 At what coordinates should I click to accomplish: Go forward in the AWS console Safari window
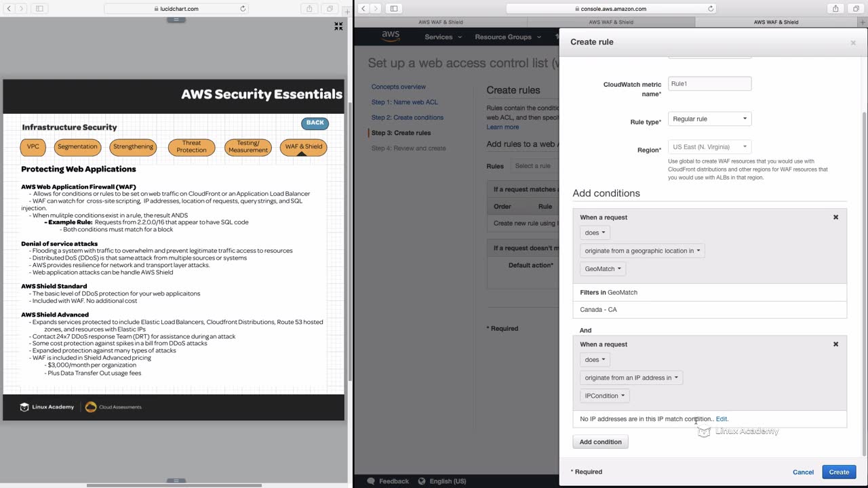[x=376, y=9]
